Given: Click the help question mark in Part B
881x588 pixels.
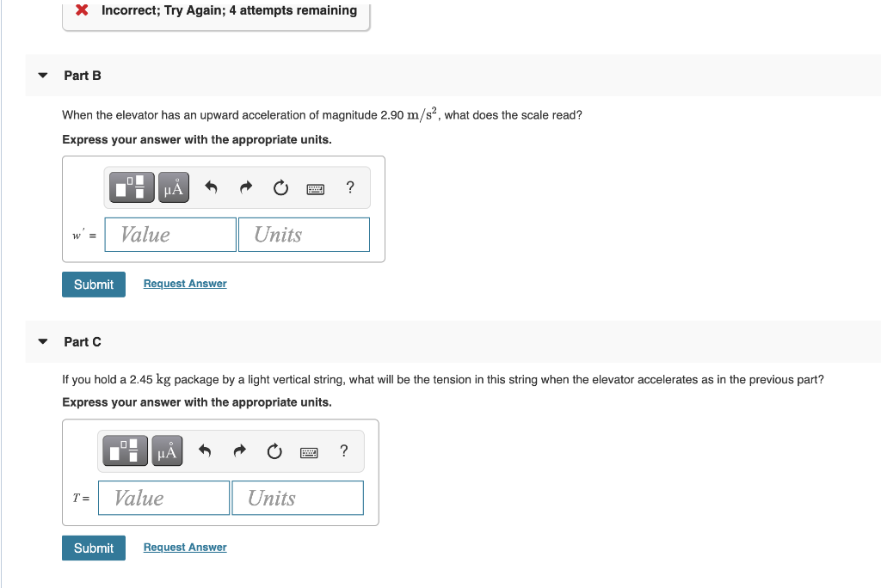Looking at the screenshot, I should point(349,187).
